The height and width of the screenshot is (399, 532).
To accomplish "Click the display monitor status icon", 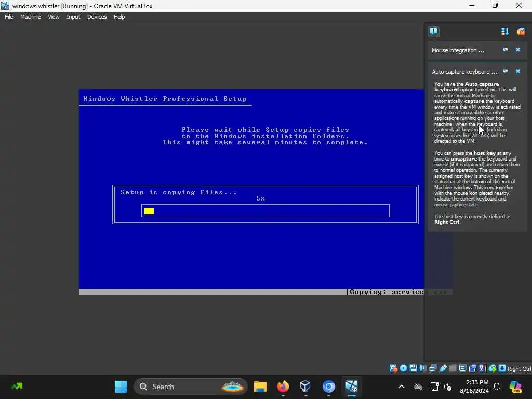I will coord(462,368).
